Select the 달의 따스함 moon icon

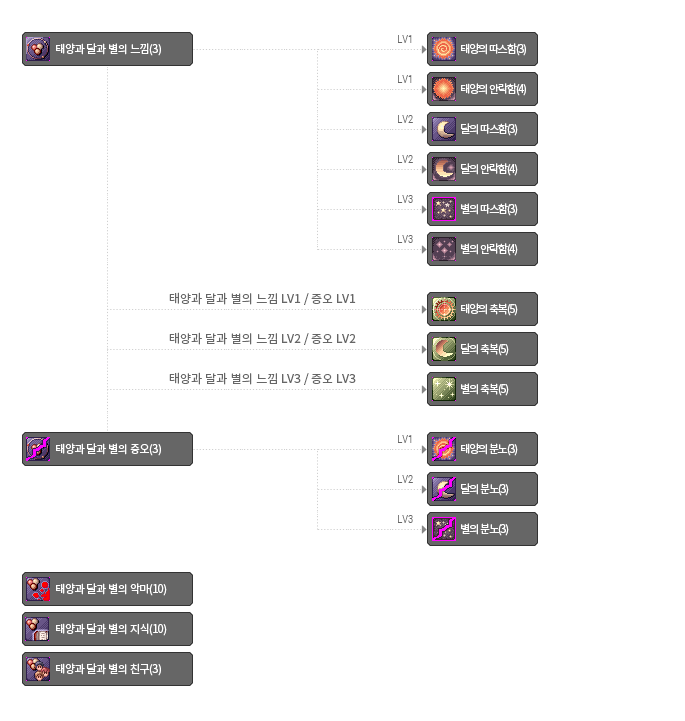(443, 129)
